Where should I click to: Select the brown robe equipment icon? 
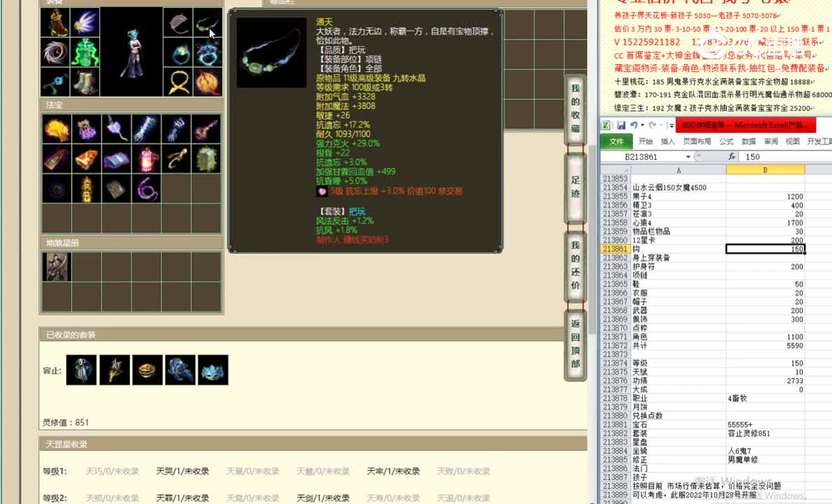[x=55, y=22]
